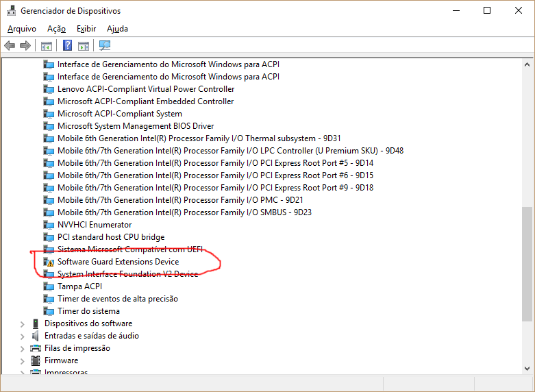535x392 pixels.
Task: Open the Exibir menu
Action: click(86, 29)
